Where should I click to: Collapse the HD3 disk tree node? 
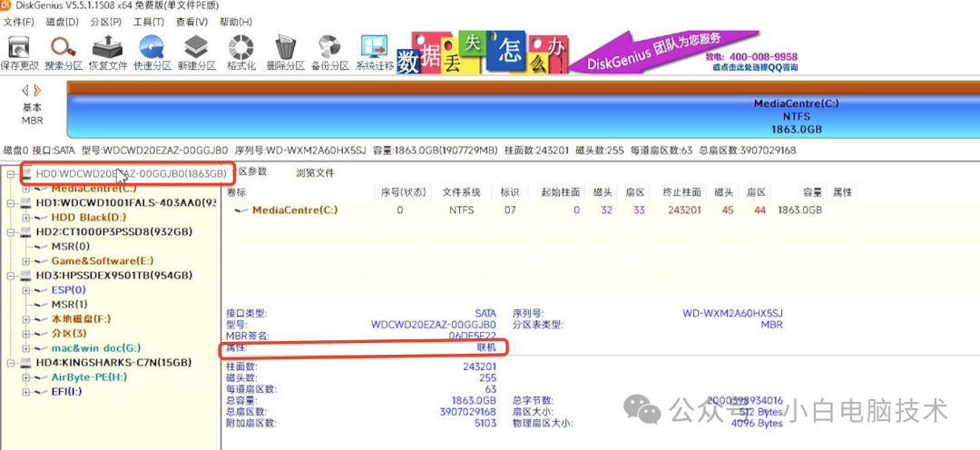[x=11, y=276]
